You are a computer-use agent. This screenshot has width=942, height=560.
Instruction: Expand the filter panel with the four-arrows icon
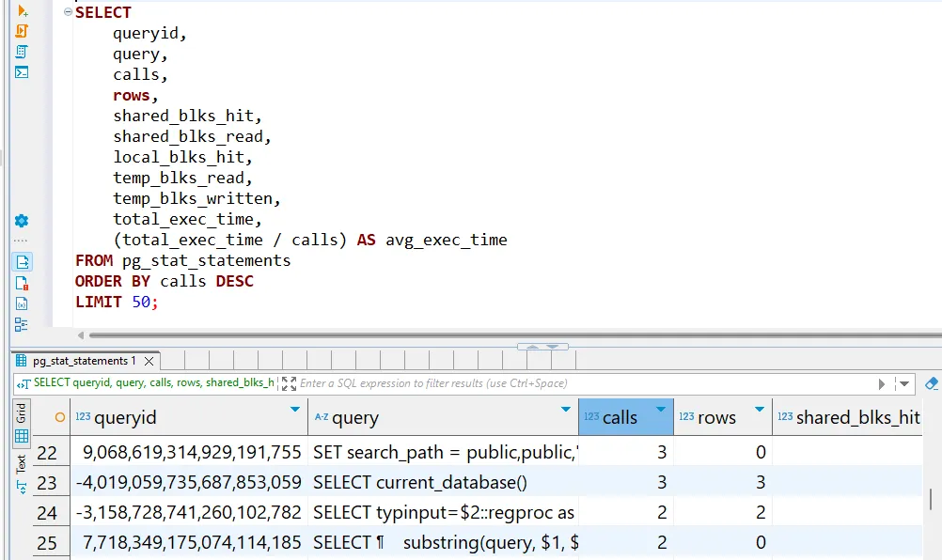[x=289, y=383]
